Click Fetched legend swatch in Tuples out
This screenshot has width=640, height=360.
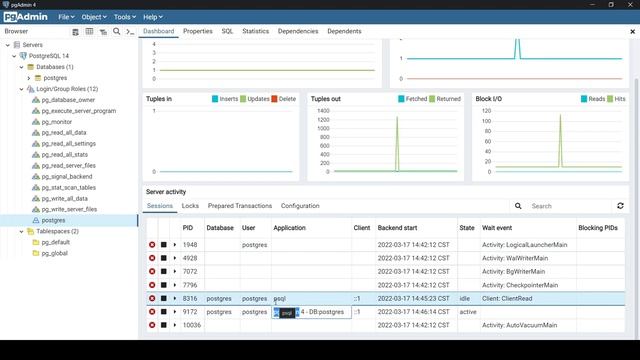click(x=401, y=99)
